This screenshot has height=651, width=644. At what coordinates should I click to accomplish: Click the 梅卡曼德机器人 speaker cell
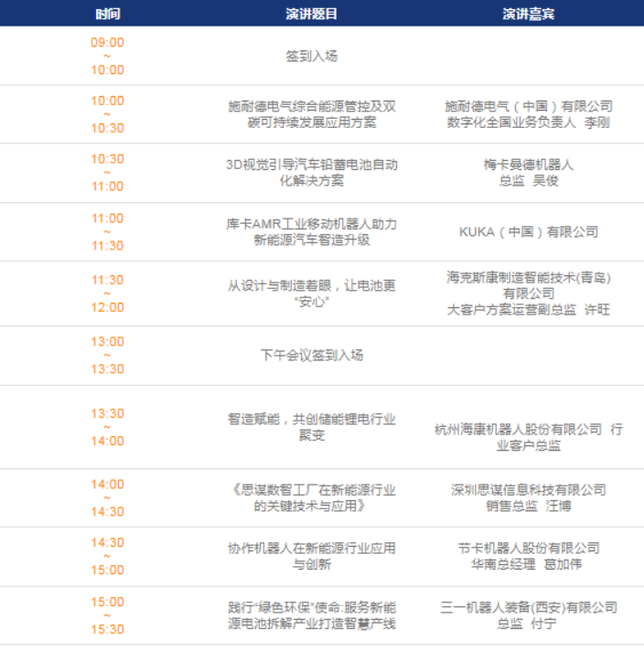(x=529, y=172)
